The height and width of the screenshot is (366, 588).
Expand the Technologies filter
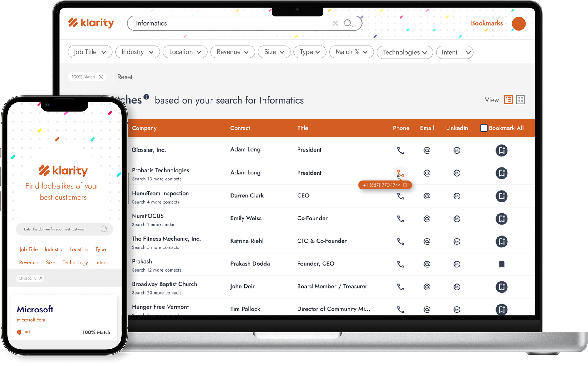[405, 52]
